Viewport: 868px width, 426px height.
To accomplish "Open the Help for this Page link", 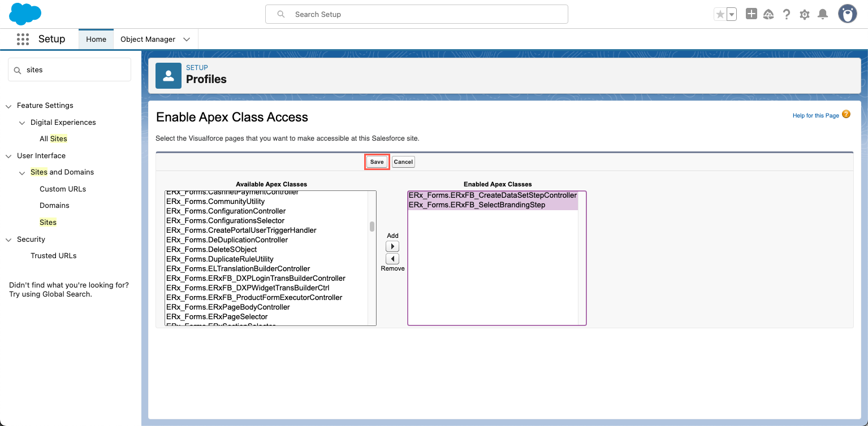I will [815, 115].
